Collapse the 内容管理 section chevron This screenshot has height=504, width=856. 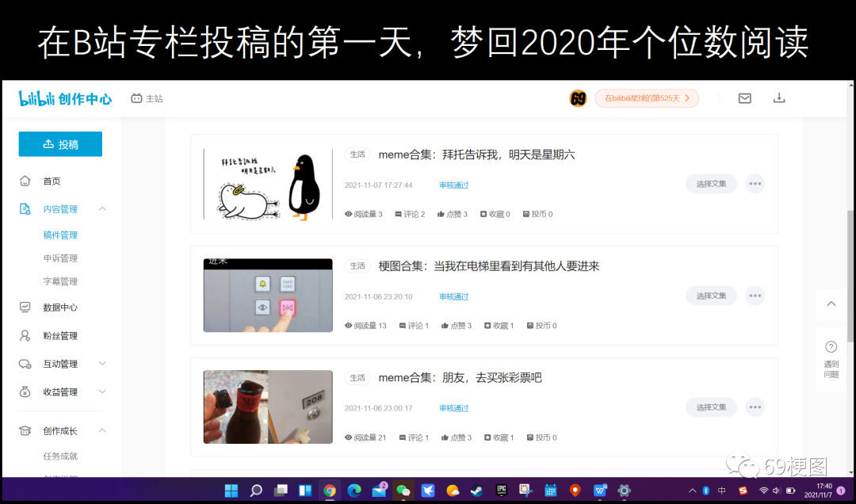pos(102,208)
